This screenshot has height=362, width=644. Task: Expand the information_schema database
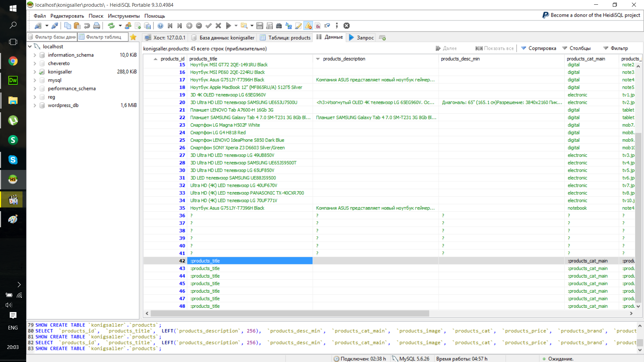tap(35, 55)
